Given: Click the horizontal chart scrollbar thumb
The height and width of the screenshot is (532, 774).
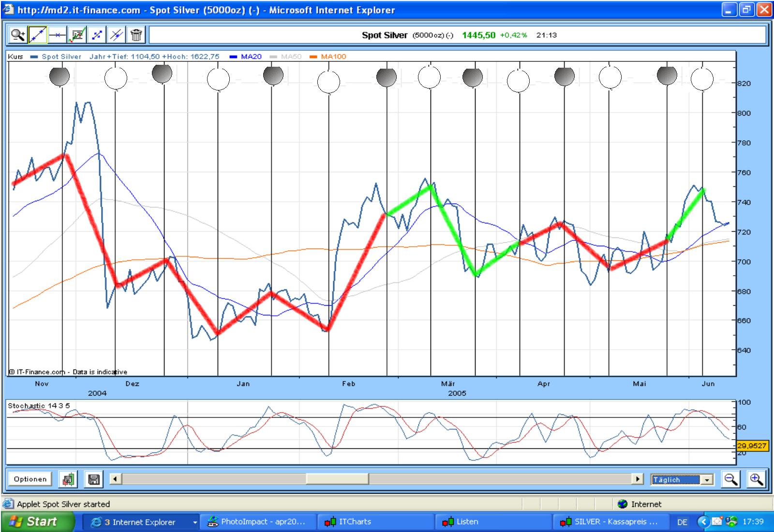Looking at the screenshot, I should tap(337, 479).
